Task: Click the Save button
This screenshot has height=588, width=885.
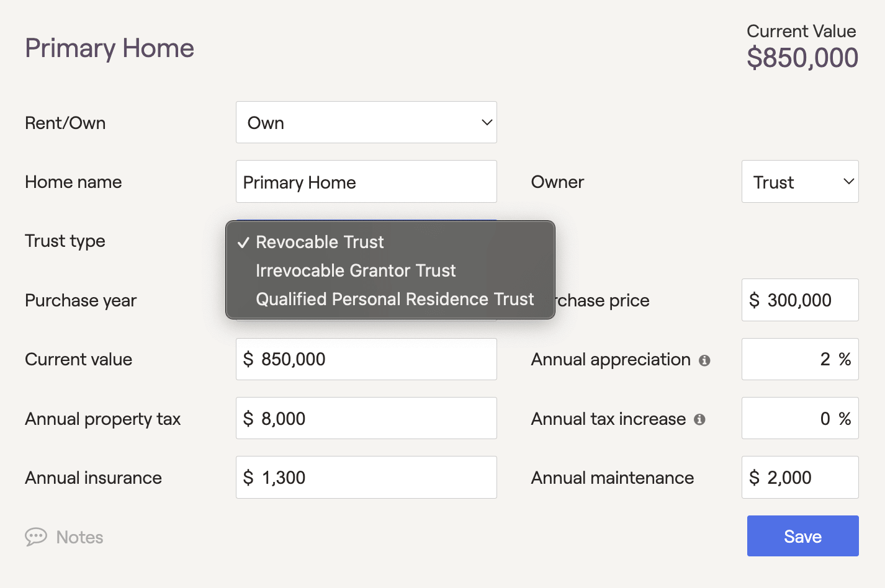Action: tap(803, 536)
